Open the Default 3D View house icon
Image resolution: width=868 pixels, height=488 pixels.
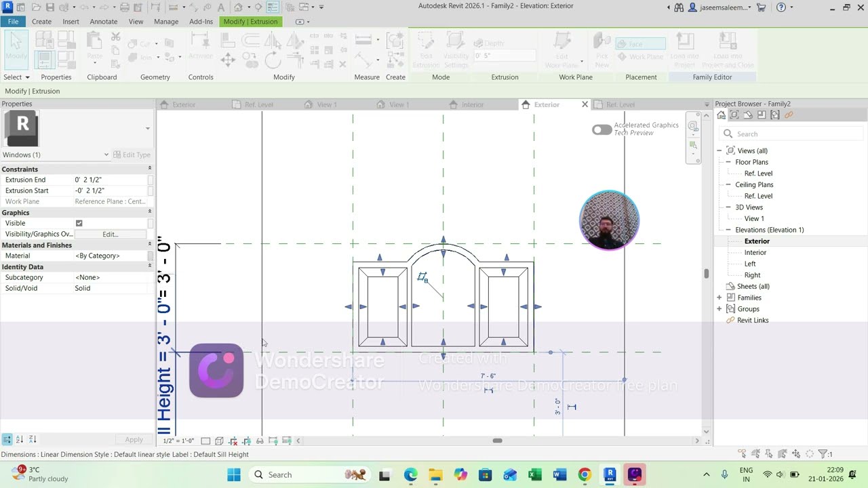coord(238,7)
